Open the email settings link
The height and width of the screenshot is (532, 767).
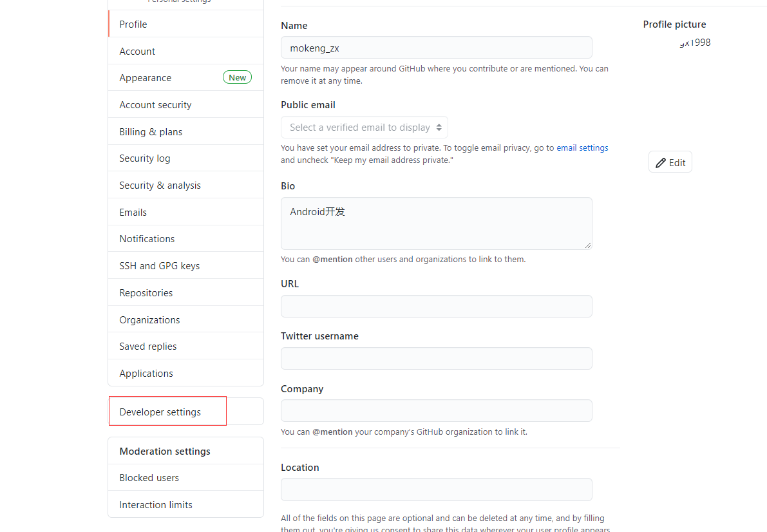582,147
